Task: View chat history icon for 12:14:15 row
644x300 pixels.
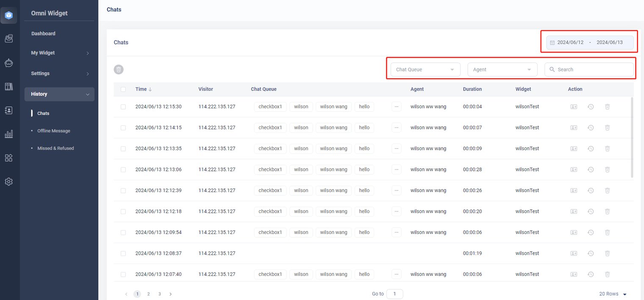Action: tap(591, 128)
